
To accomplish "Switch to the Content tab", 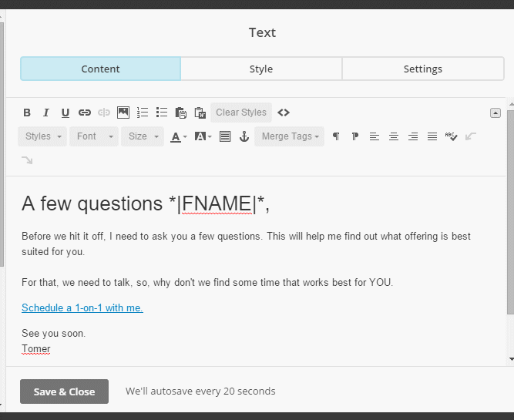I will [x=100, y=69].
